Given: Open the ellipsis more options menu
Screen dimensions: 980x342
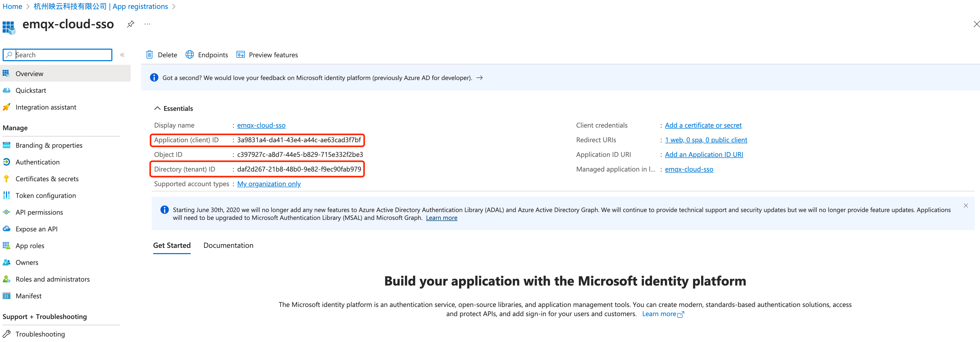Looking at the screenshot, I should click(147, 24).
